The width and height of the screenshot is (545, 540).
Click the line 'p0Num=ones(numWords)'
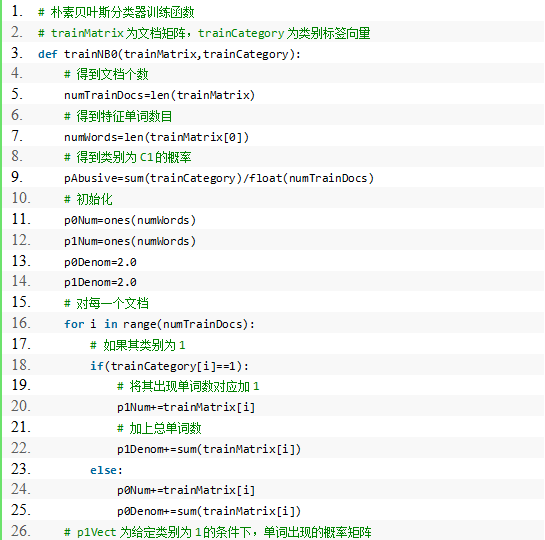(130, 220)
